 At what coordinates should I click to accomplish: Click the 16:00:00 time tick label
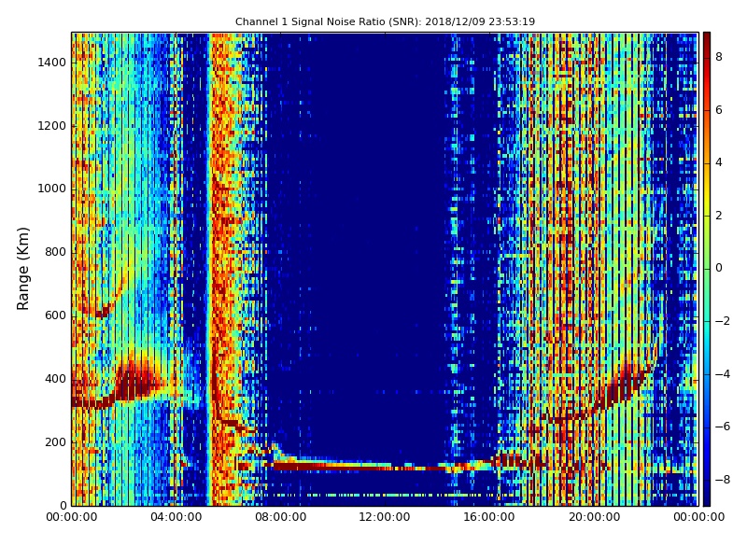pyautogui.click(x=489, y=517)
